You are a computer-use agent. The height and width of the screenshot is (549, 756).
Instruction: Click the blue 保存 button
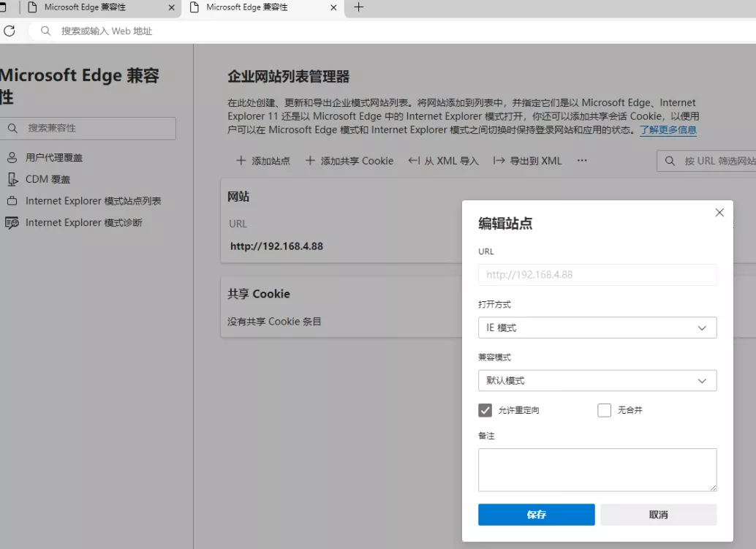tap(536, 515)
